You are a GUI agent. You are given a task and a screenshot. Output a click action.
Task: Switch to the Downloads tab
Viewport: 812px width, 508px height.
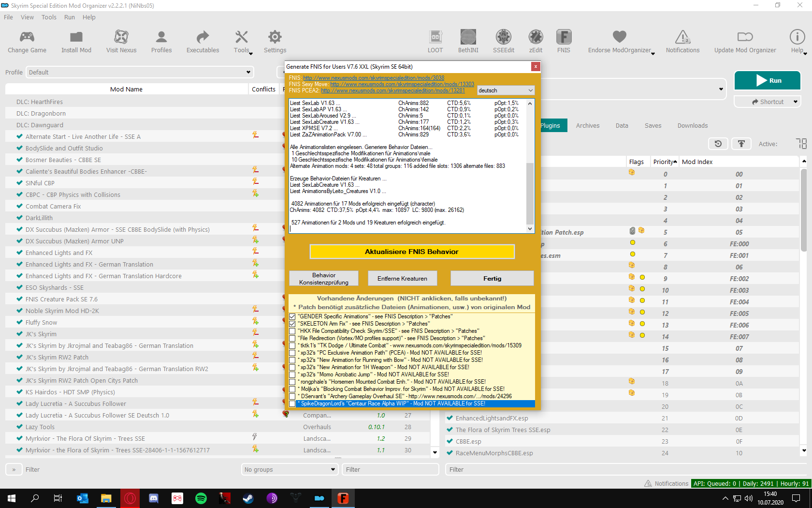point(693,125)
